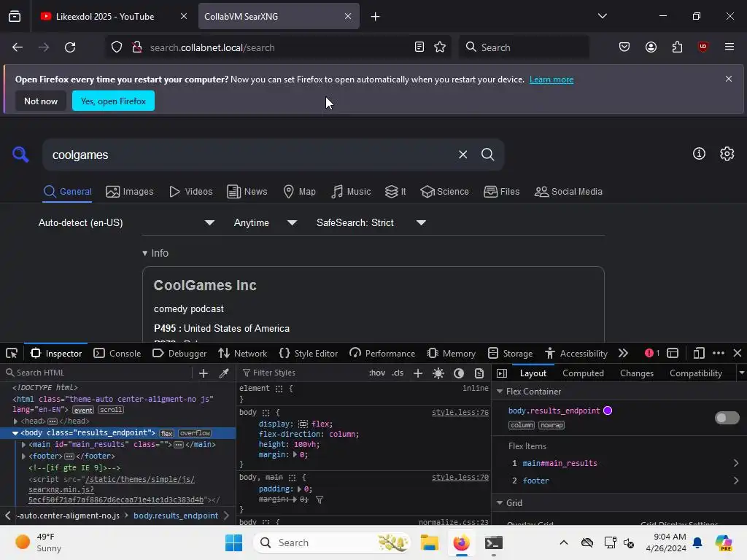Toggle reader view in address bar
This screenshot has width=747, height=560.
point(419,47)
